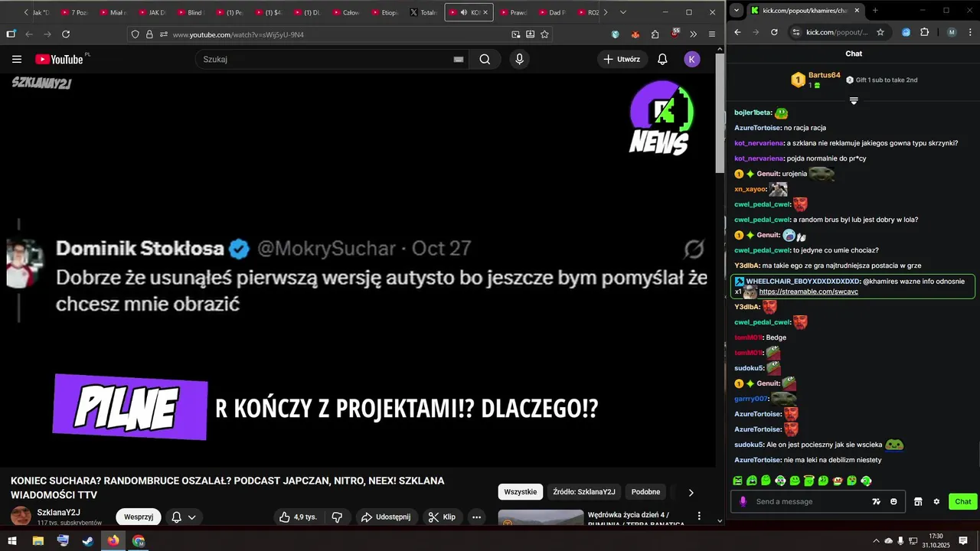This screenshot has height=551, width=980.
Task: Select the Podobne filter chip
Action: pos(645,492)
